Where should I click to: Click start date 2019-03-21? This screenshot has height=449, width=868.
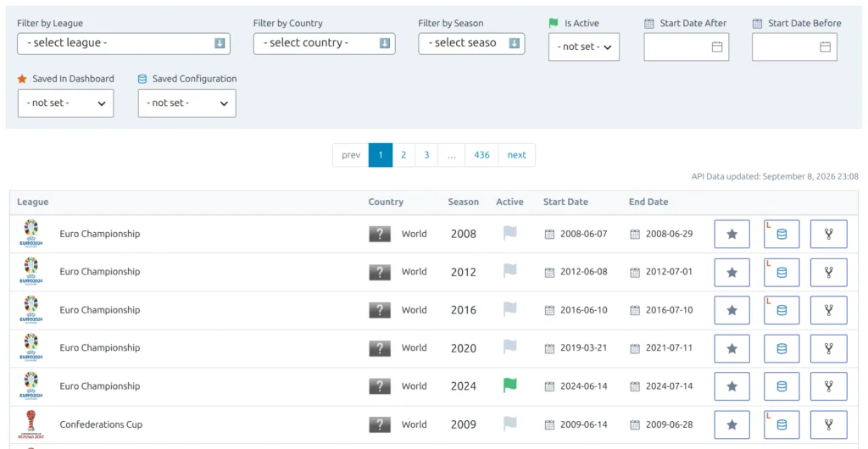[583, 348]
